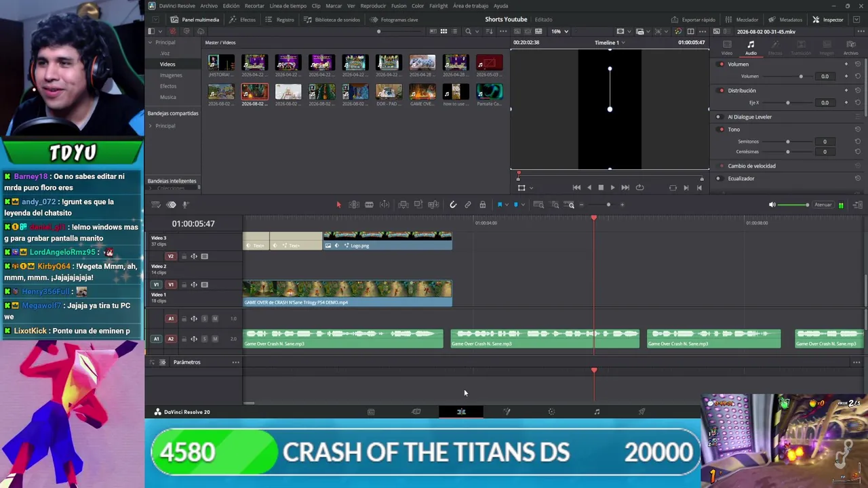Switch media pool to thumbnail grid view
Viewport: 868px width, 488px height.
pyautogui.click(x=443, y=31)
